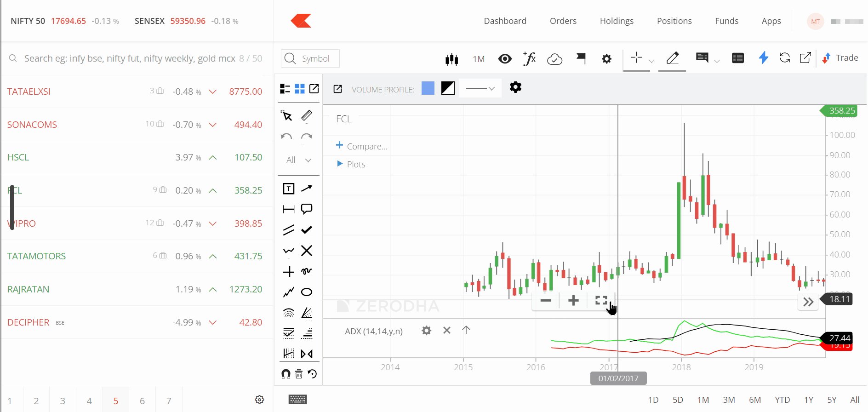
Task: Select the freeform doodle tool
Action: coord(307,271)
